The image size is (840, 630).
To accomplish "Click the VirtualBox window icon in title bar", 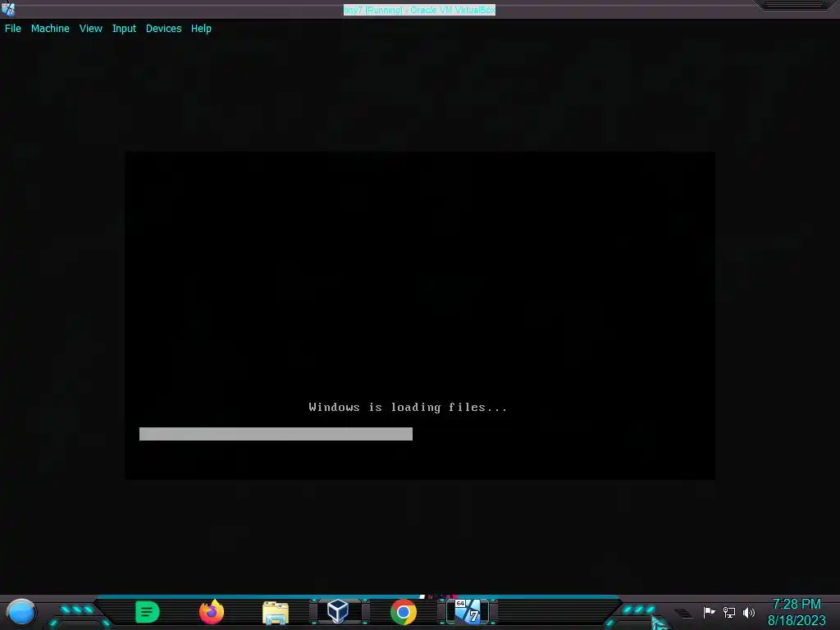I will point(8,9).
